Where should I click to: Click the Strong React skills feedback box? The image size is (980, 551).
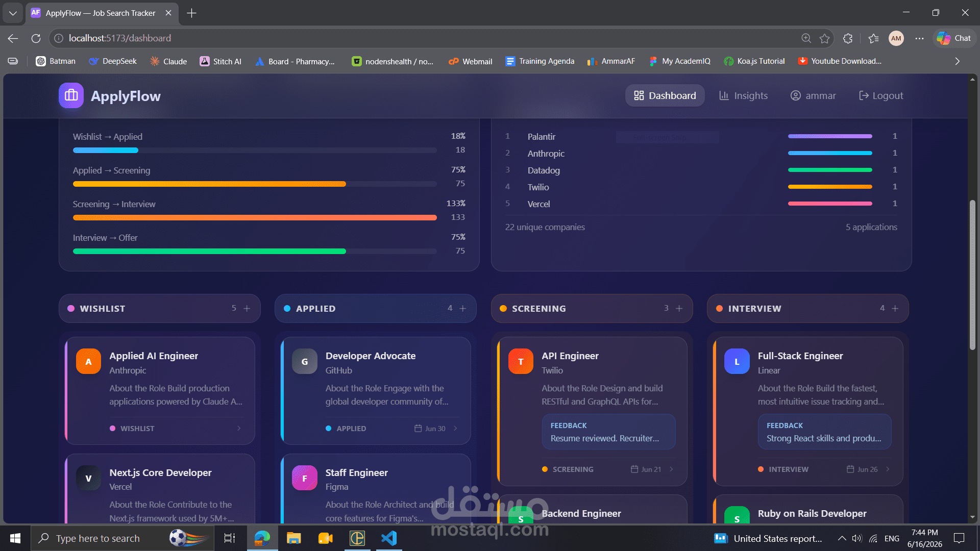(824, 432)
